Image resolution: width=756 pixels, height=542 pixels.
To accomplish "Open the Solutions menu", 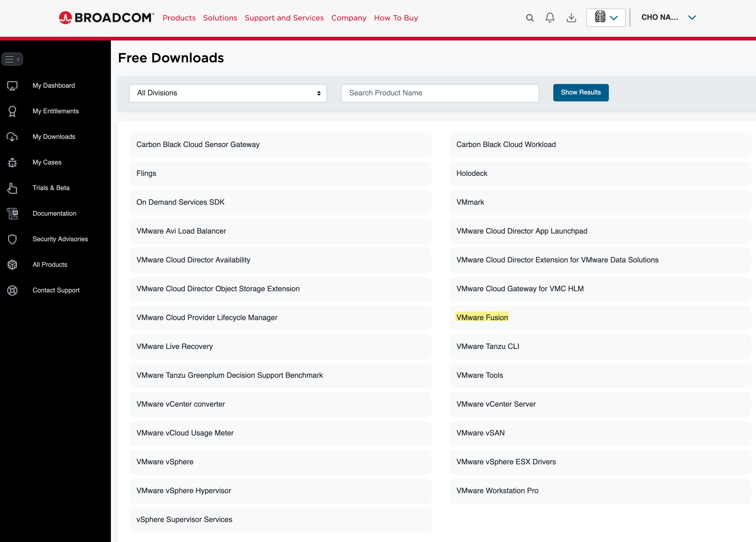I will pyautogui.click(x=220, y=18).
